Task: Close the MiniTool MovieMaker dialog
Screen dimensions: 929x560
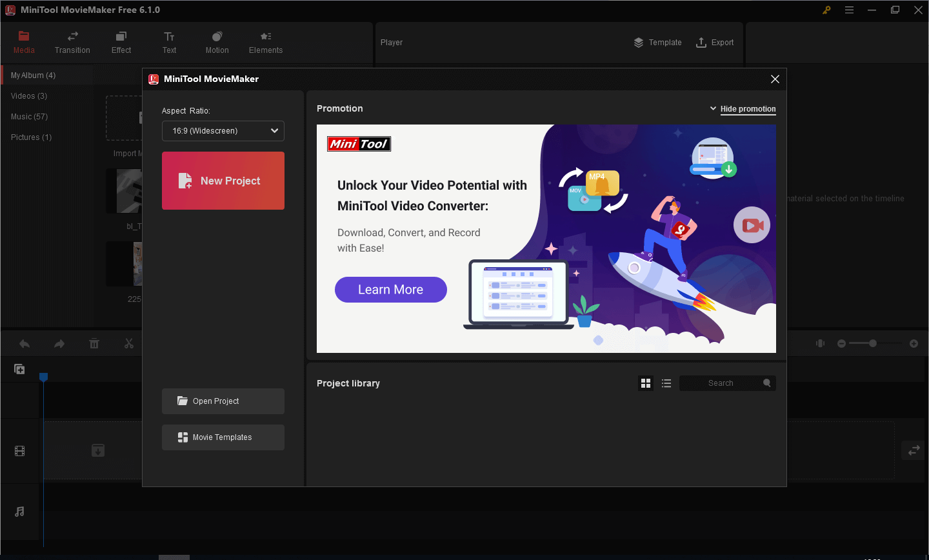Action: tap(775, 79)
